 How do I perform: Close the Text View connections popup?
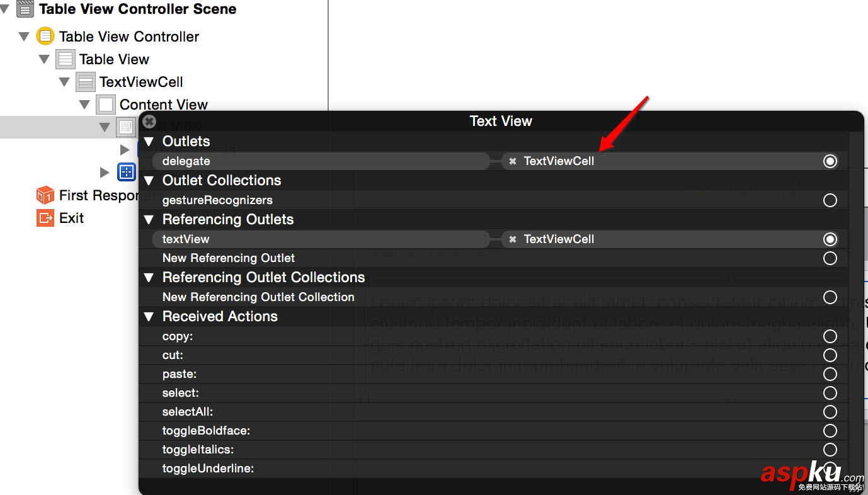coord(149,121)
